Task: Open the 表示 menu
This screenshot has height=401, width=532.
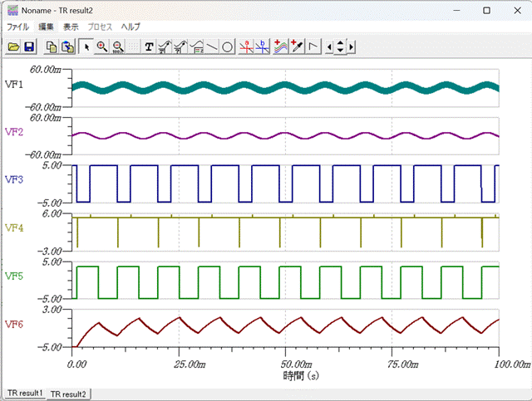Action: [71, 27]
